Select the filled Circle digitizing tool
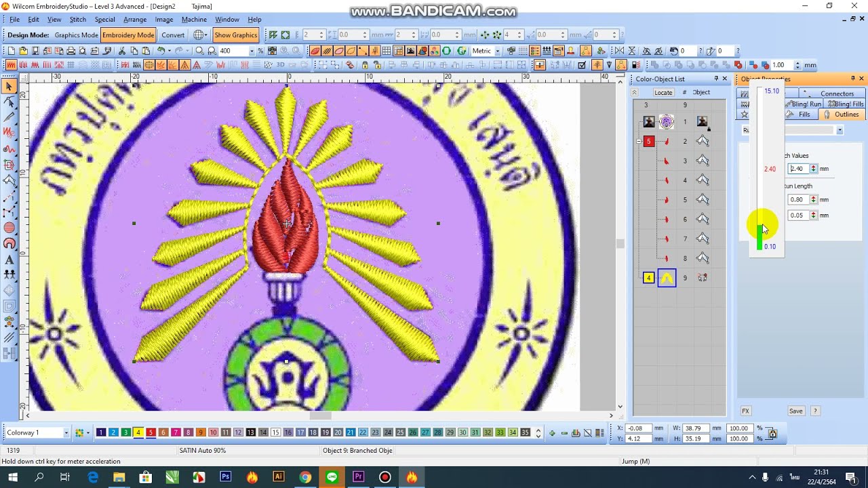This screenshot has width=868, height=488. [x=9, y=228]
